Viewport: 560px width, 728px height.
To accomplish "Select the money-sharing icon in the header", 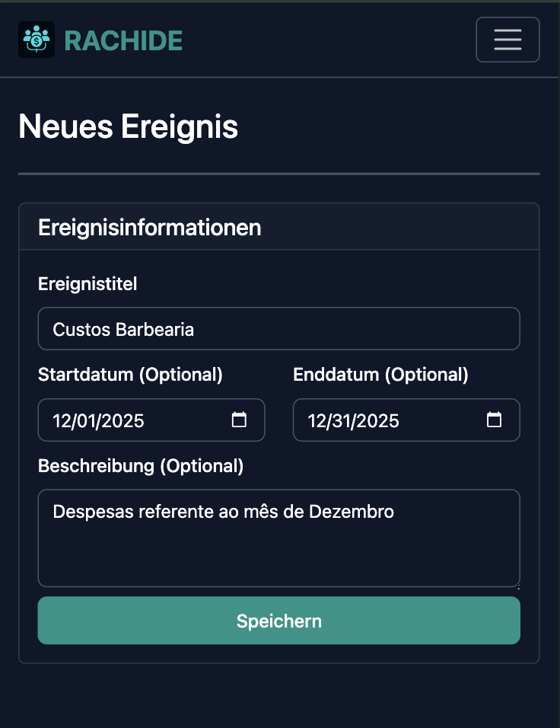I will pyautogui.click(x=36, y=40).
